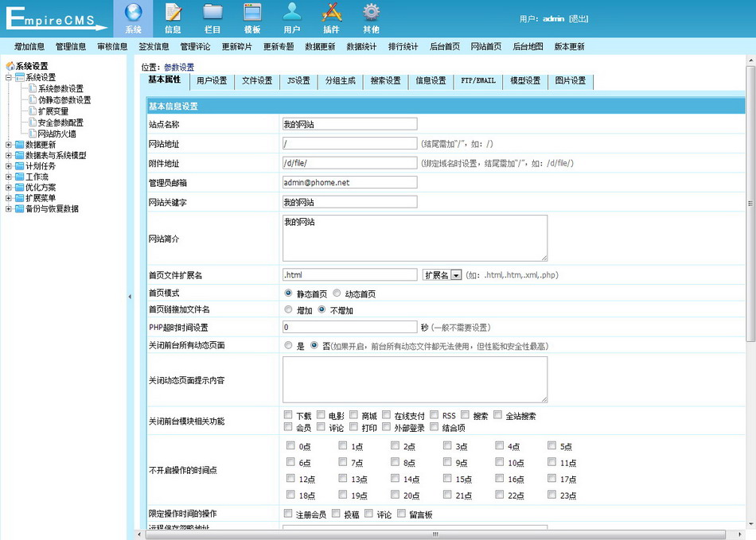Viewport: 756px width, 540px height.
Task: Check the 23点 time checkbox
Action: [552, 495]
